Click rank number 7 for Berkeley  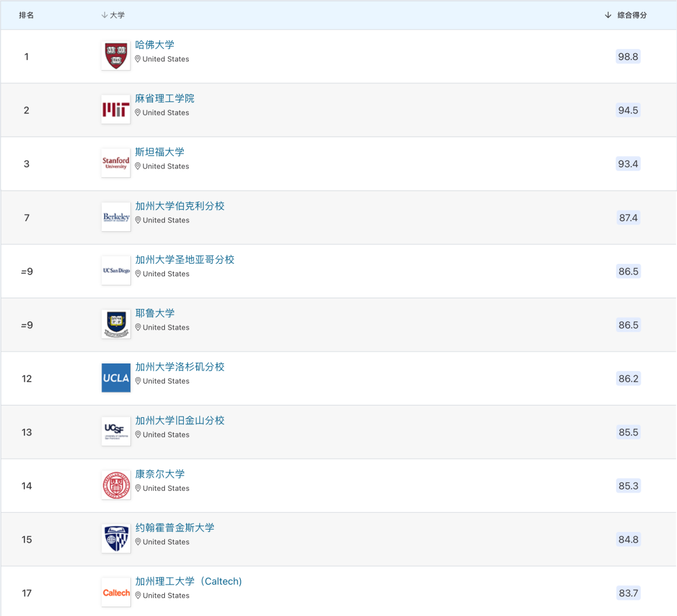click(27, 217)
